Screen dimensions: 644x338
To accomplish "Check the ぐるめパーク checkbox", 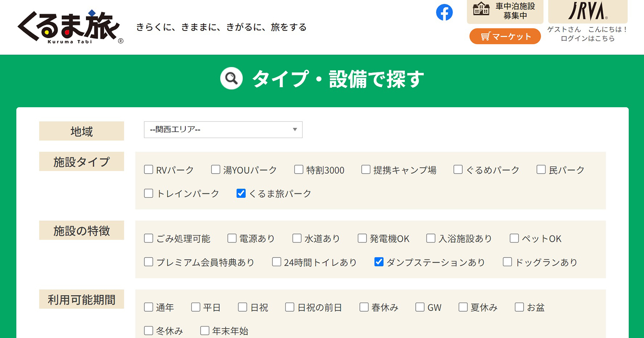I will pos(458,169).
